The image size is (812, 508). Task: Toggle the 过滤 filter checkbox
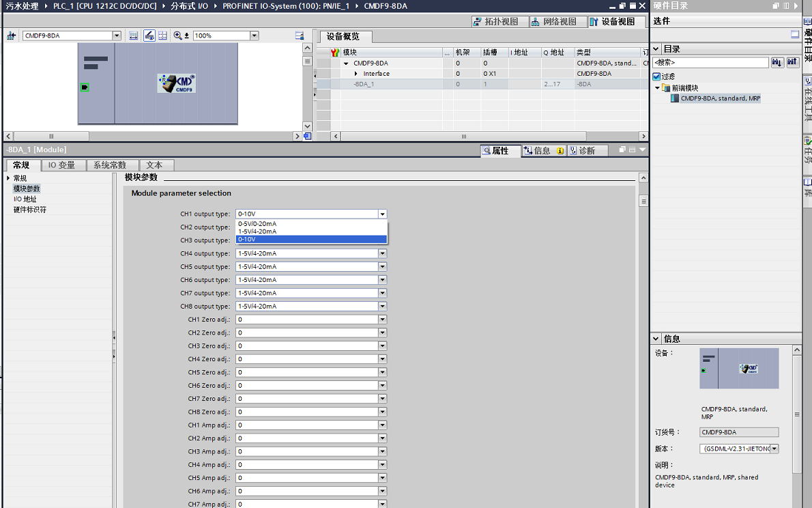(656, 76)
